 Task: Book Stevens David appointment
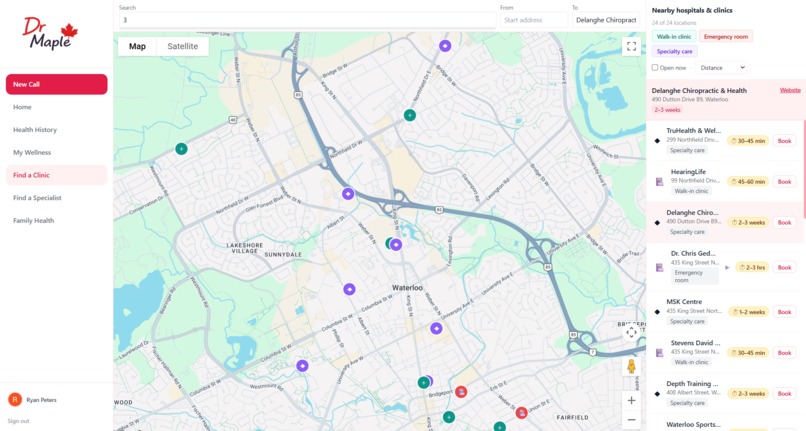pyautogui.click(x=784, y=353)
